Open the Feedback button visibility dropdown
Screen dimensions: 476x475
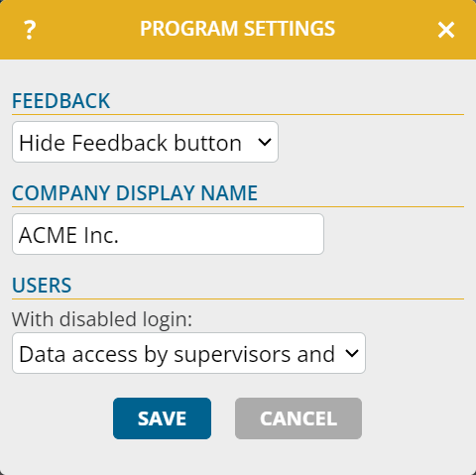tap(145, 142)
